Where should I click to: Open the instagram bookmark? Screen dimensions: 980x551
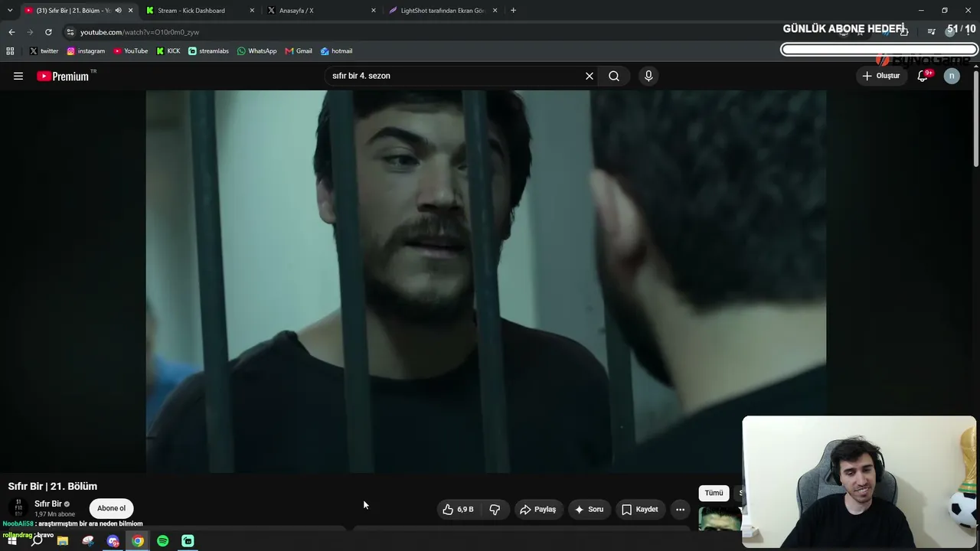coord(86,51)
